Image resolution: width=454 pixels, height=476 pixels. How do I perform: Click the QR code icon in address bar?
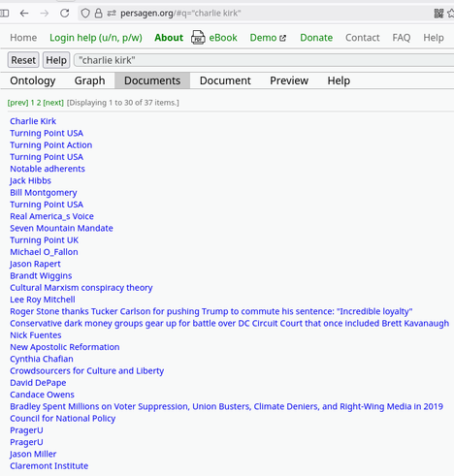coord(438,14)
